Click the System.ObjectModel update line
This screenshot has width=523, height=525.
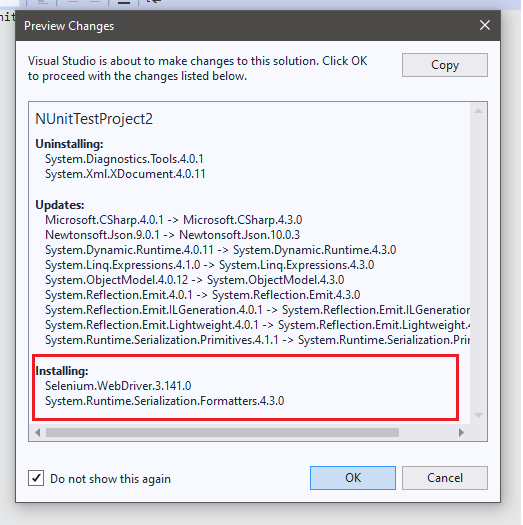pyautogui.click(x=195, y=280)
